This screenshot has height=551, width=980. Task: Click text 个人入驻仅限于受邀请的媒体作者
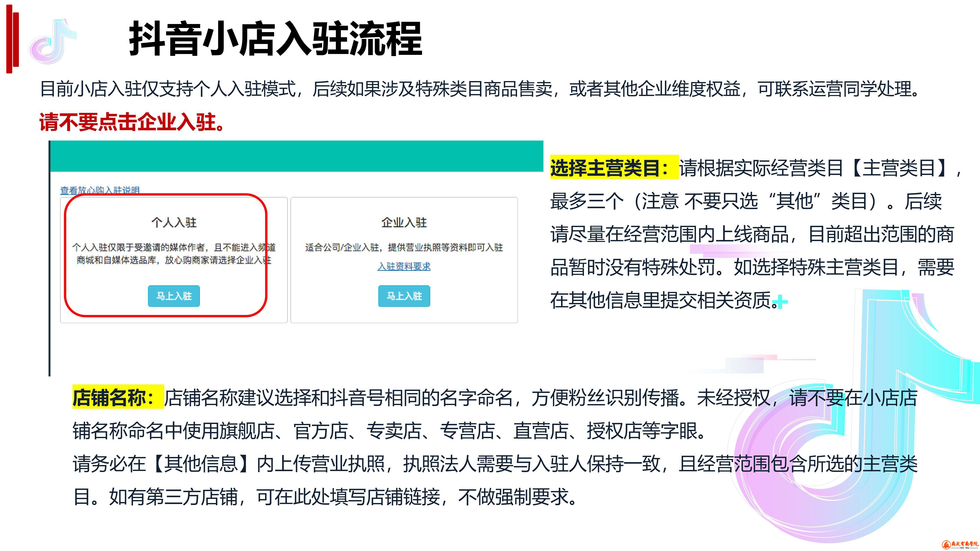click(x=140, y=248)
